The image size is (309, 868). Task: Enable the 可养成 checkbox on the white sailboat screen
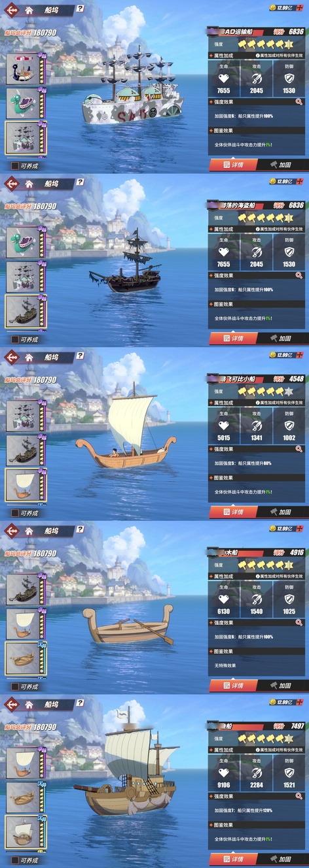[14, 513]
